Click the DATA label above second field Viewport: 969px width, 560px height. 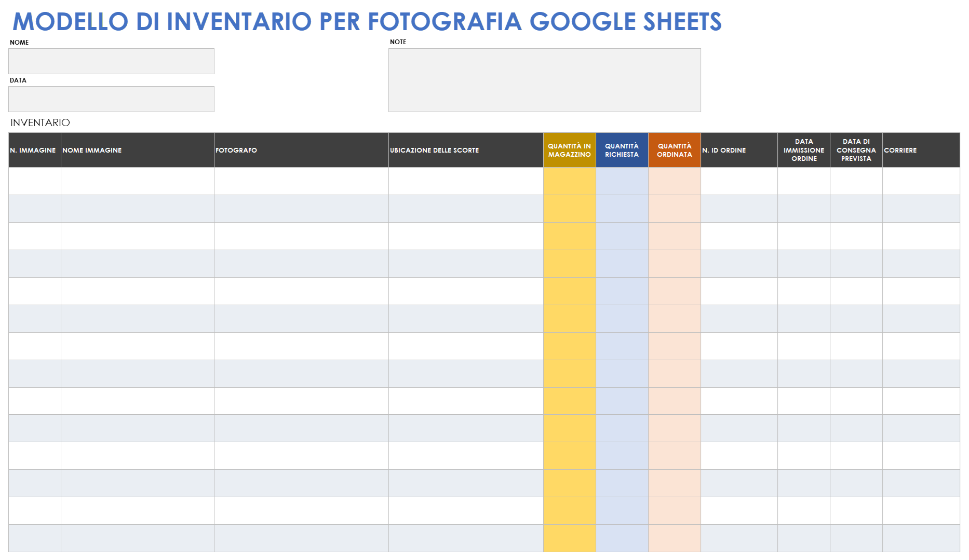point(18,80)
